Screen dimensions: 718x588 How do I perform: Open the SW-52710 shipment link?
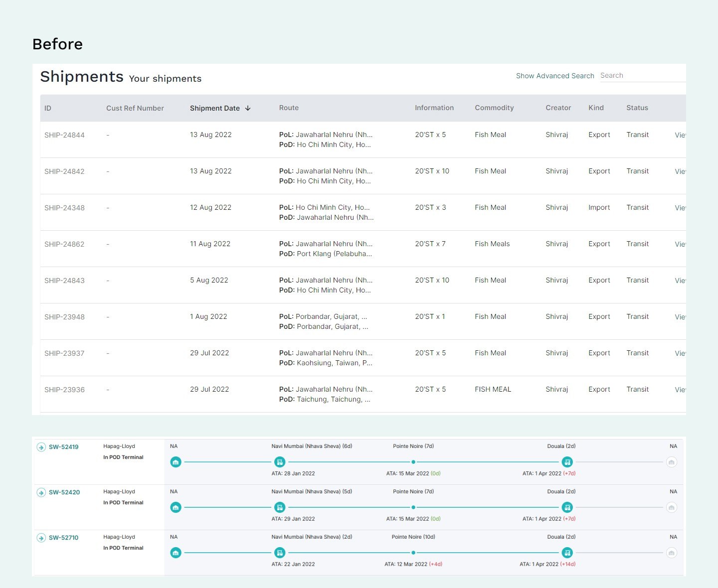pyautogui.click(x=64, y=538)
